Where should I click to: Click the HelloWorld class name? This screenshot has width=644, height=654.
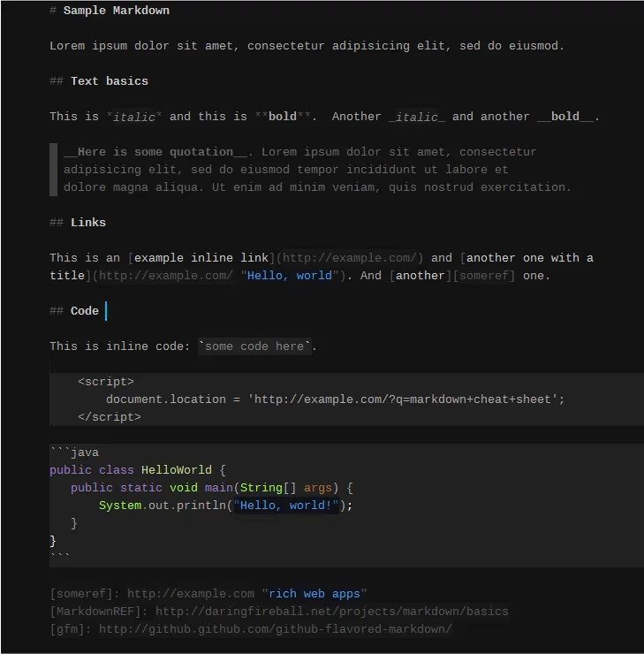[x=177, y=470]
